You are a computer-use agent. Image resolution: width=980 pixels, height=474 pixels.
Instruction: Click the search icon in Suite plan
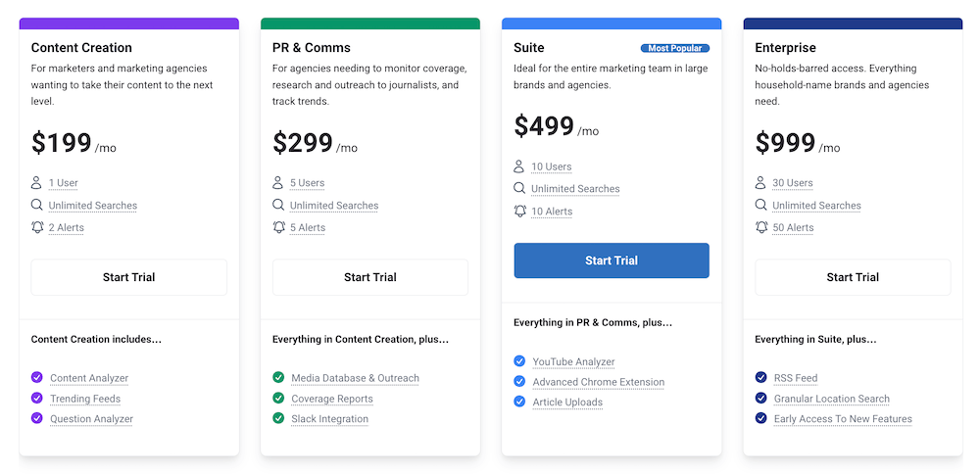(x=519, y=189)
